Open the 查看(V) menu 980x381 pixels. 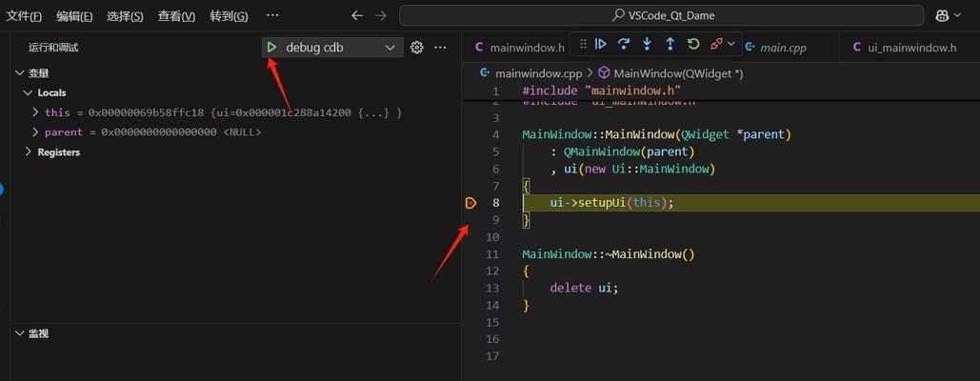click(x=176, y=16)
